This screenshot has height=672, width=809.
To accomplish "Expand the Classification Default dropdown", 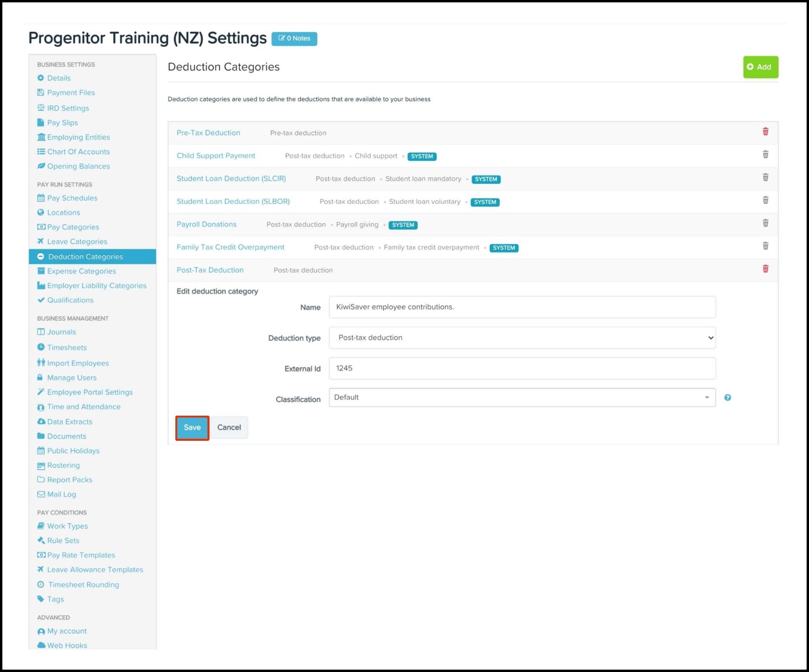I will [522, 398].
